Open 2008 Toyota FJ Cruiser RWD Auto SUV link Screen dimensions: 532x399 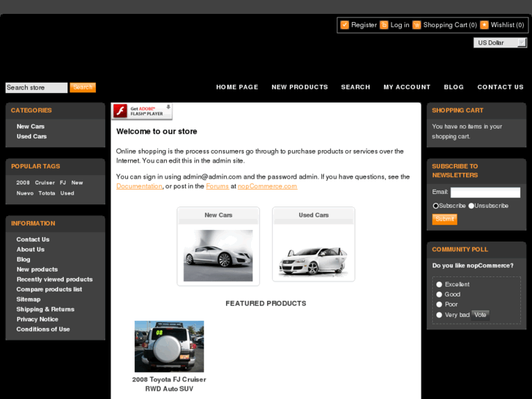coord(169,384)
